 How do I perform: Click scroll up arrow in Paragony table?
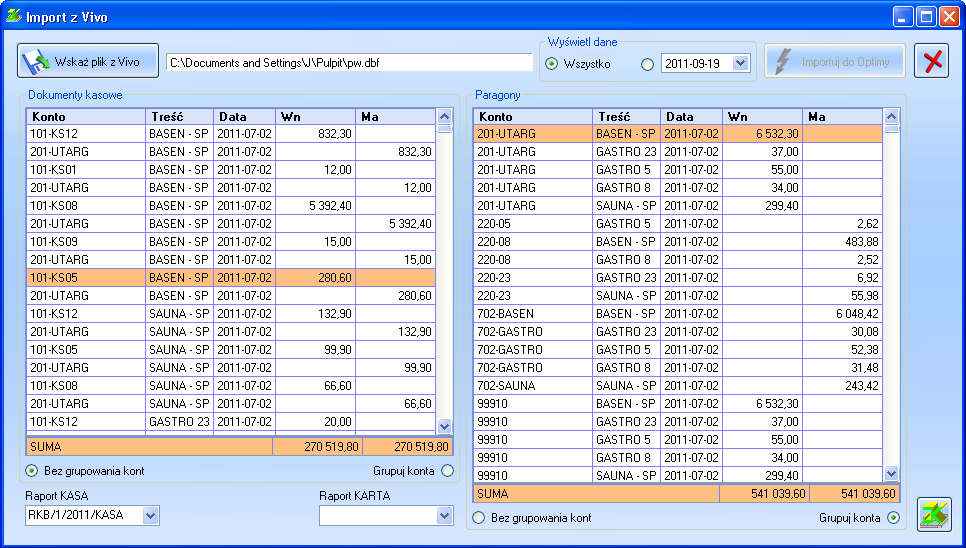pyautogui.click(x=891, y=116)
